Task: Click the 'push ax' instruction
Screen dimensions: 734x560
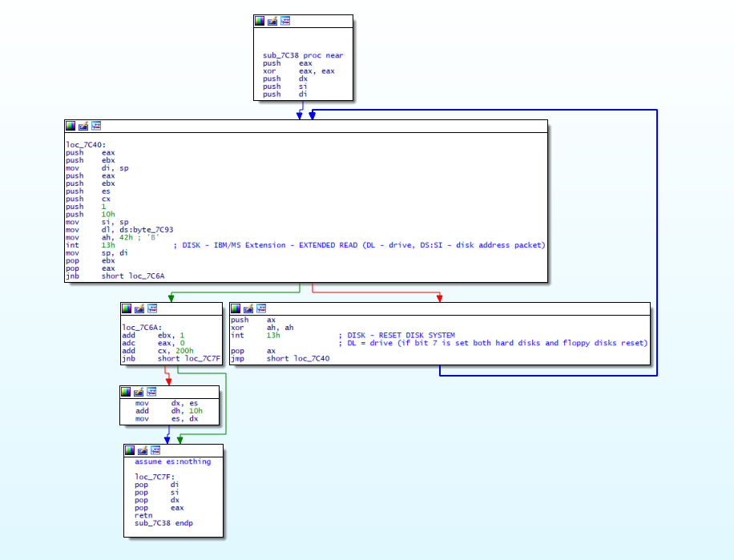Action: click(253, 320)
